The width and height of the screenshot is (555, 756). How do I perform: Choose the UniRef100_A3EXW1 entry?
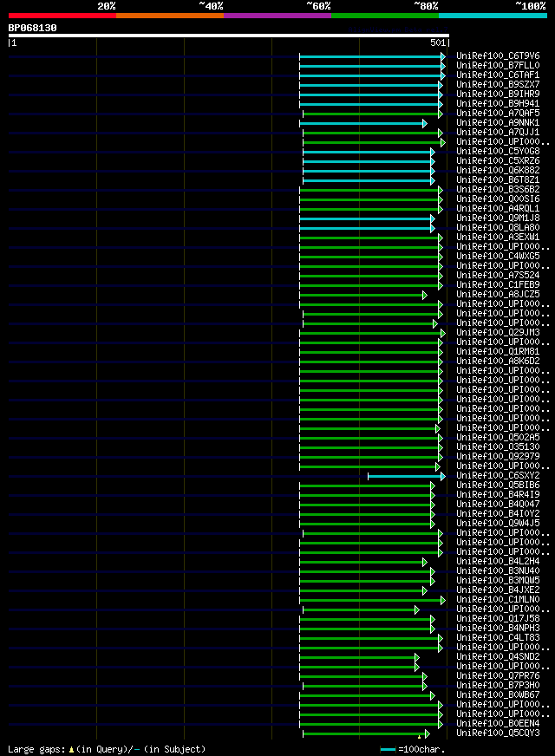498,238
